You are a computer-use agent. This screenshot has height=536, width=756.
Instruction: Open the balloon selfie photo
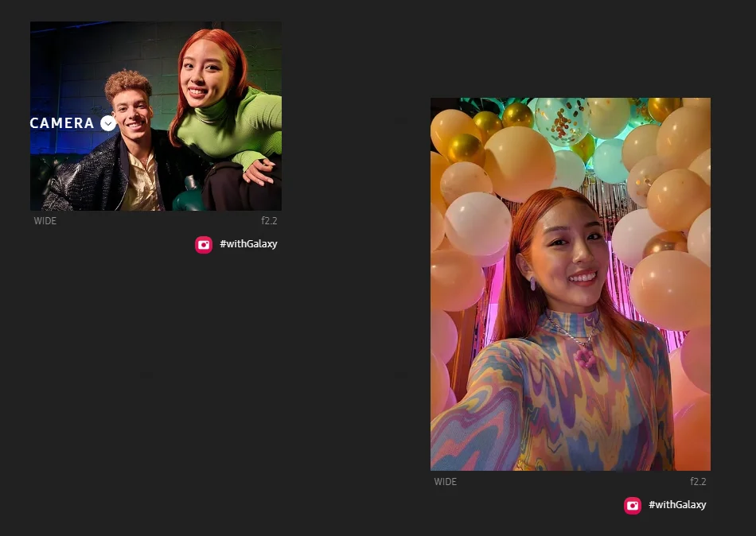(x=571, y=284)
